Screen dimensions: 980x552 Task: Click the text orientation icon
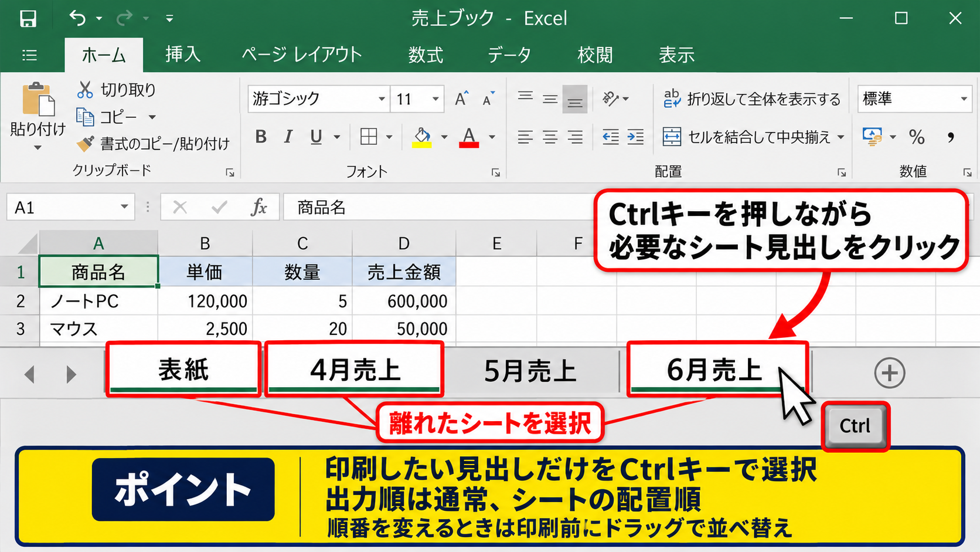click(611, 98)
